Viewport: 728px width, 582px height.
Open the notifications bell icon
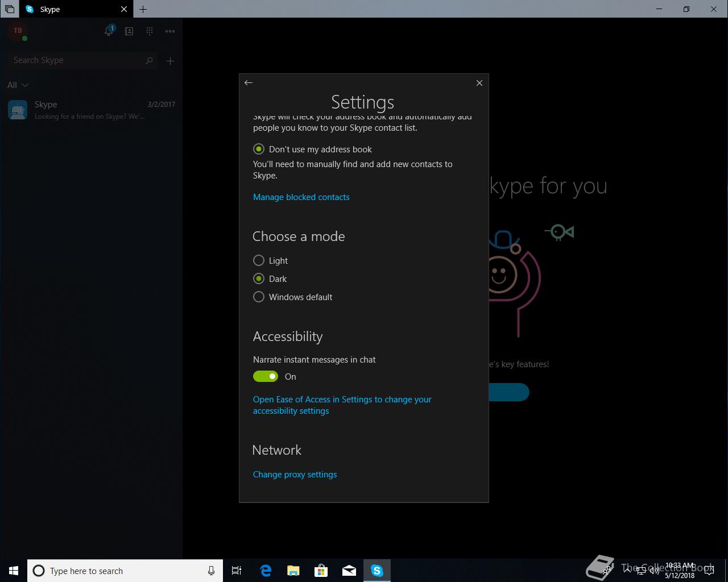[109, 31]
